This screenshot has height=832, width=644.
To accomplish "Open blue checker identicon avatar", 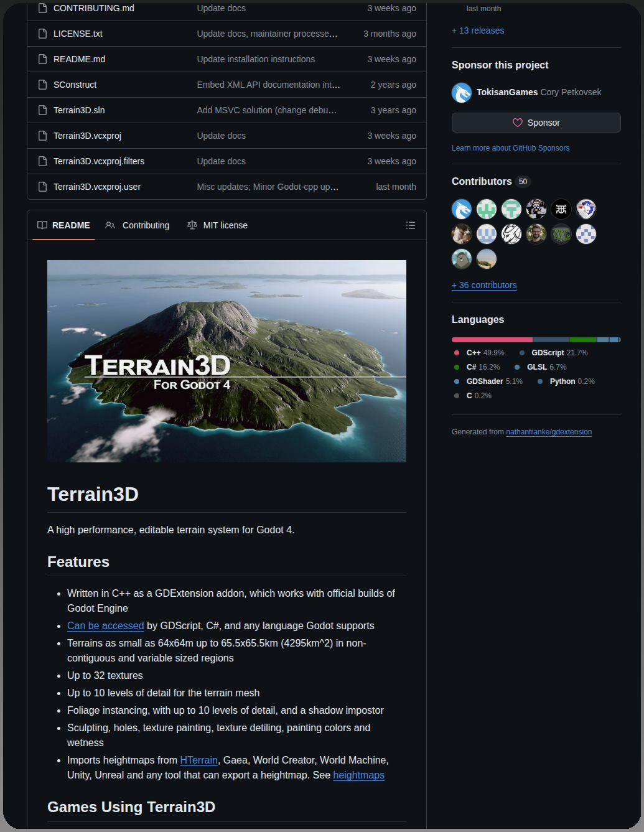I will coord(586,234).
